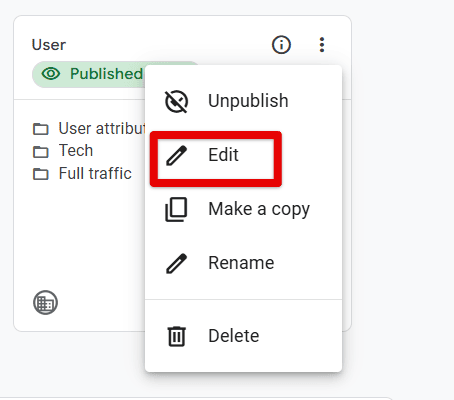
Task: Select Delete in the context menu
Action: pyautogui.click(x=243, y=336)
